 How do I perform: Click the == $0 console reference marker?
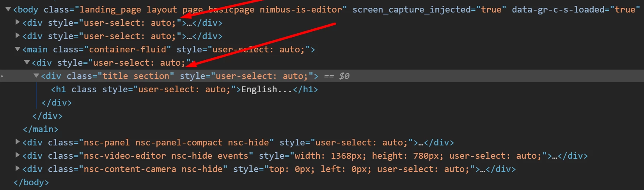[x=337, y=76]
